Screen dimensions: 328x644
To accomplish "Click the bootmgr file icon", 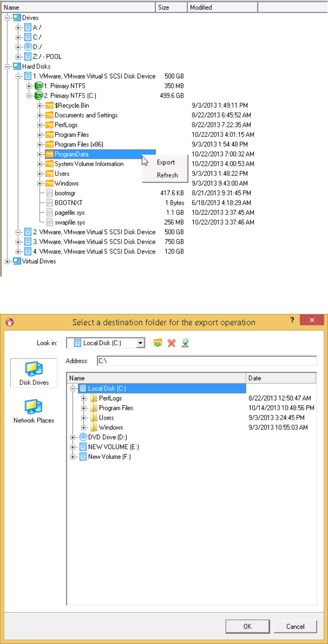I will pos(49,193).
